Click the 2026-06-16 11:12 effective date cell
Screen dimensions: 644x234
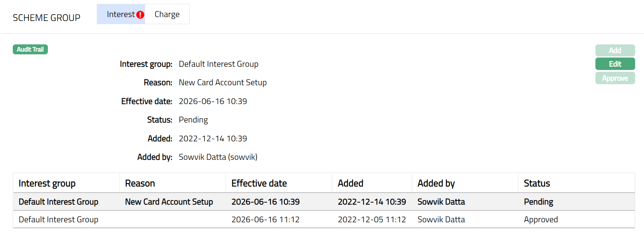point(265,219)
